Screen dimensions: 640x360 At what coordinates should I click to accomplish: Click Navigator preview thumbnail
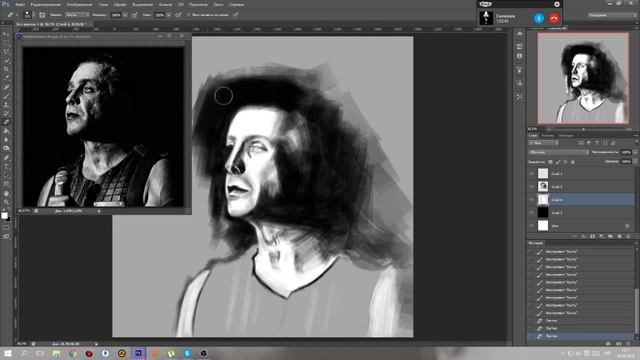pos(583,78)
